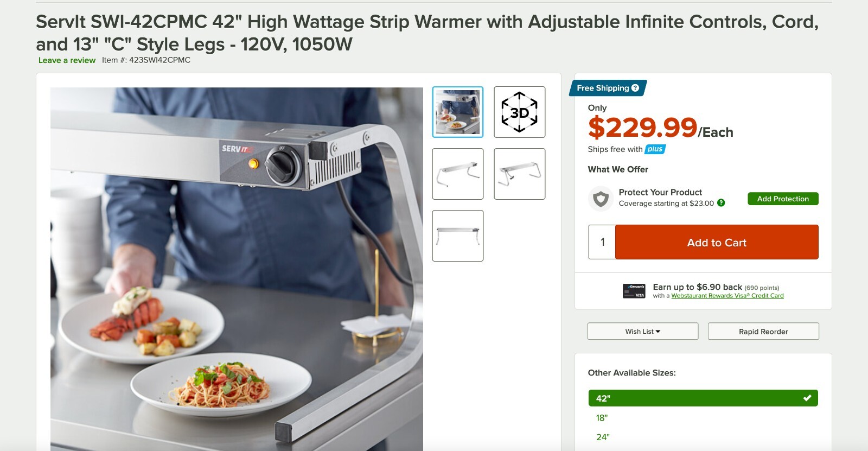The width and height of the screenshot is (868, 451).
Task: Select the side-view warmer thumbnail
Action: pyautogui.click(x=457, y=174)
